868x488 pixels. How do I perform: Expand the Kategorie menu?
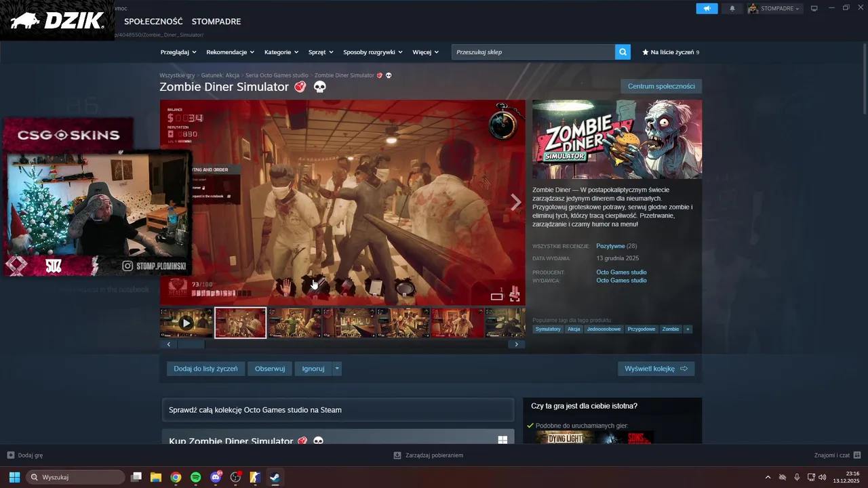(x=281, y=52)
